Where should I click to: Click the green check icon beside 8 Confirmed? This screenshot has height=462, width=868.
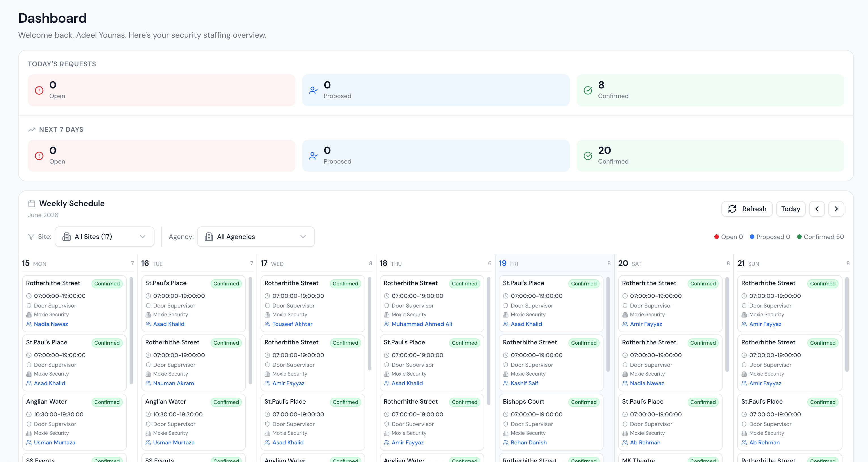[588, 90]
